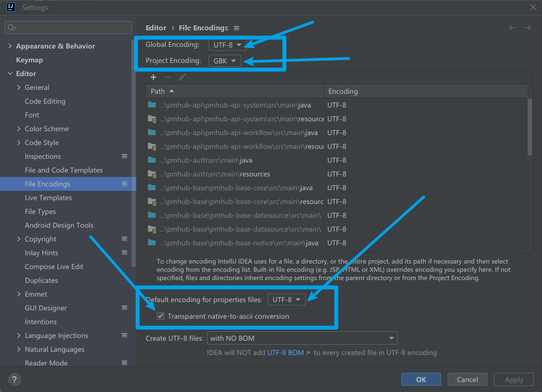542x392 pixels.
Task: Select the pmhub-base-core java path row
Action: [x=337, y=188]
